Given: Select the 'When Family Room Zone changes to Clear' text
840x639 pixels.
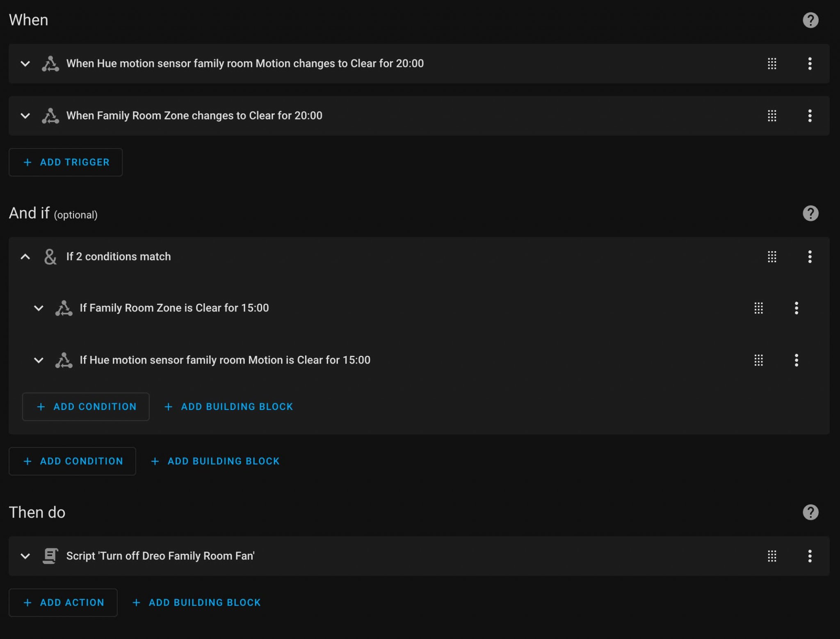Looking at the screenshot, I should 194,116.
